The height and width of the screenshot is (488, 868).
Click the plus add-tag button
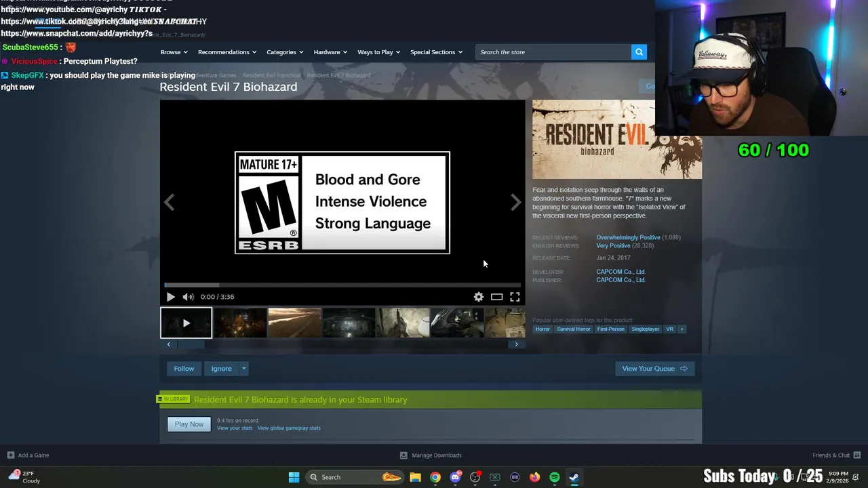tap(682, 329)
